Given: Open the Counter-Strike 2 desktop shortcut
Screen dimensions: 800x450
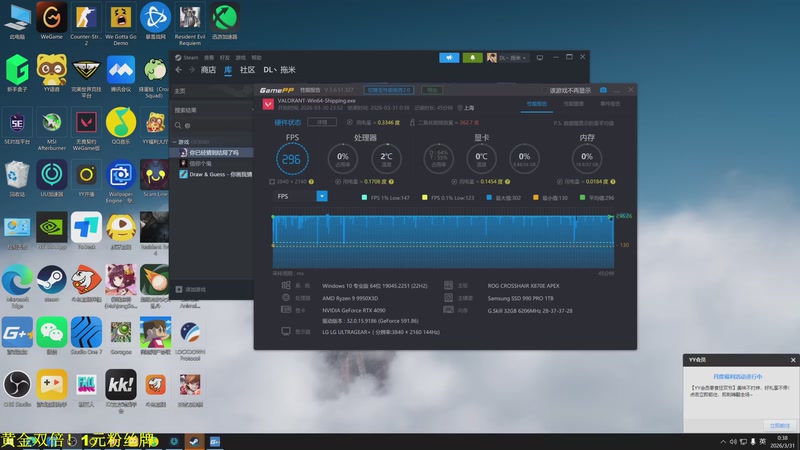Looking at the screenshot, I should coord(86,23).
